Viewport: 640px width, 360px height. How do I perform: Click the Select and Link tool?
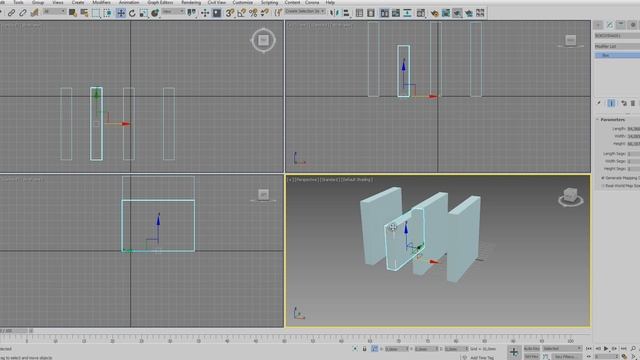point(11,13)
